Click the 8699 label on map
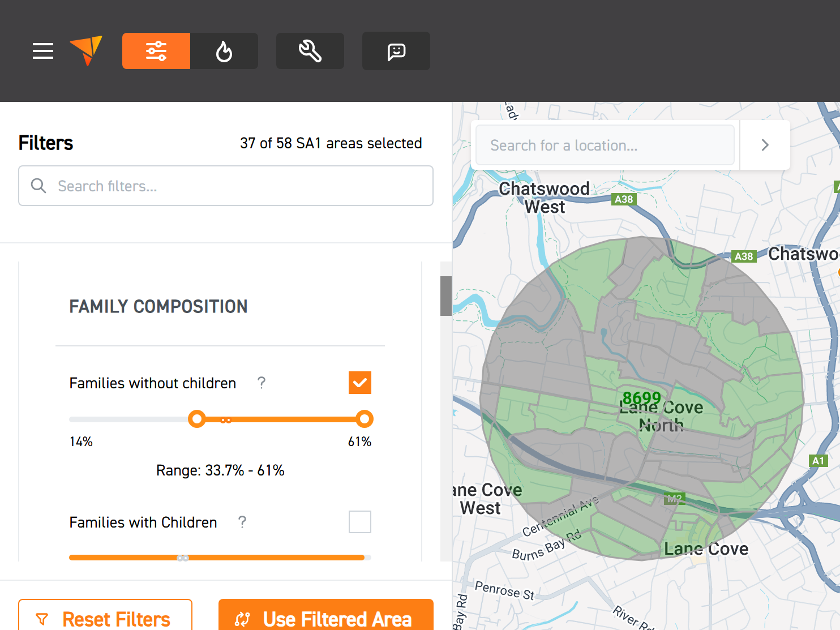The height and width of the screenshot is (630, 840). pos(641,398)
